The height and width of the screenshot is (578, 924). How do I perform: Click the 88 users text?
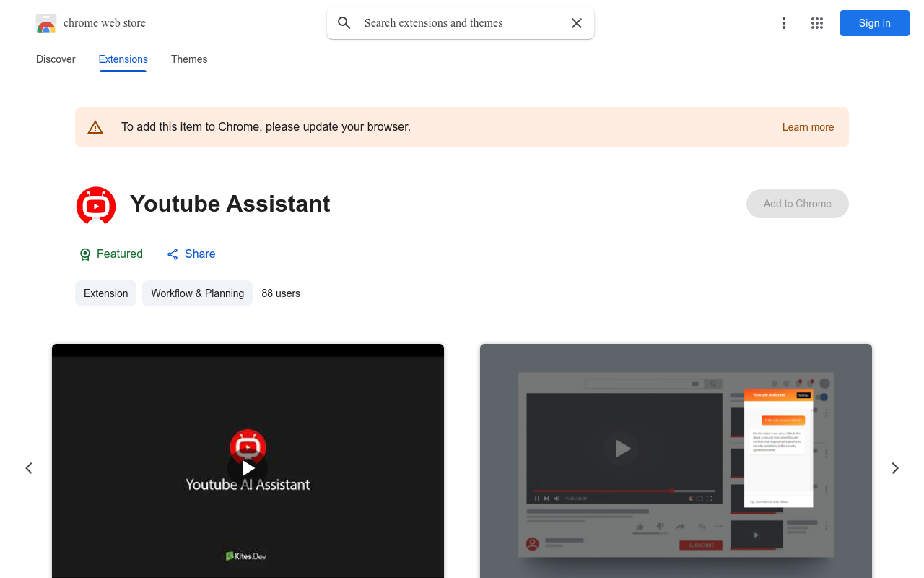coord(281,293)
